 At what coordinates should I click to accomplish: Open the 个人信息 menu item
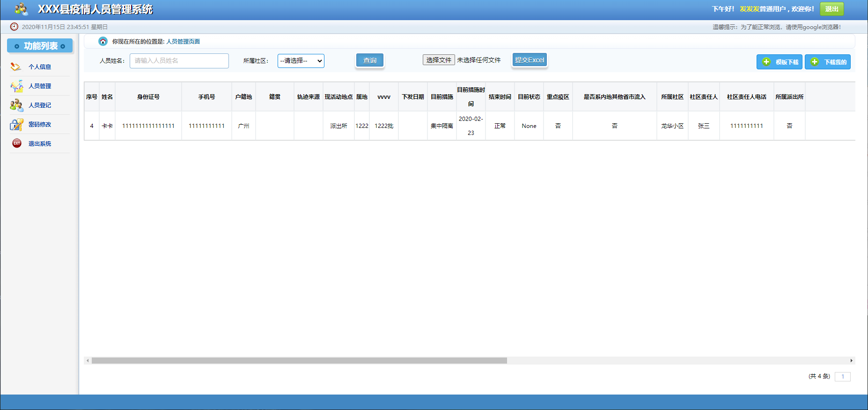[40, 67]
